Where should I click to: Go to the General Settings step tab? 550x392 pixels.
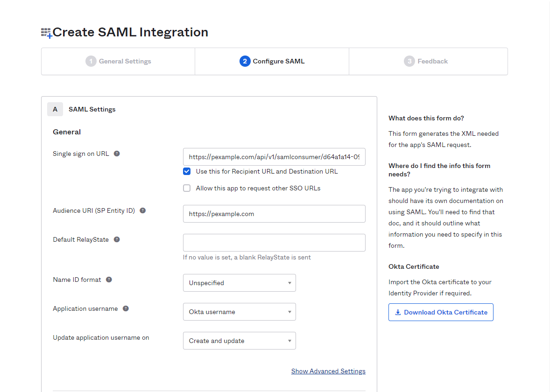[118, 61]
